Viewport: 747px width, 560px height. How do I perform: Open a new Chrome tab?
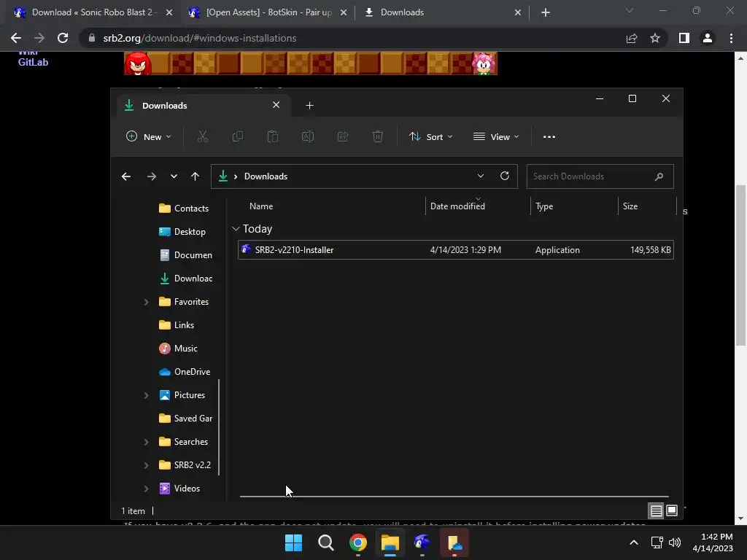tap(546, 12)
